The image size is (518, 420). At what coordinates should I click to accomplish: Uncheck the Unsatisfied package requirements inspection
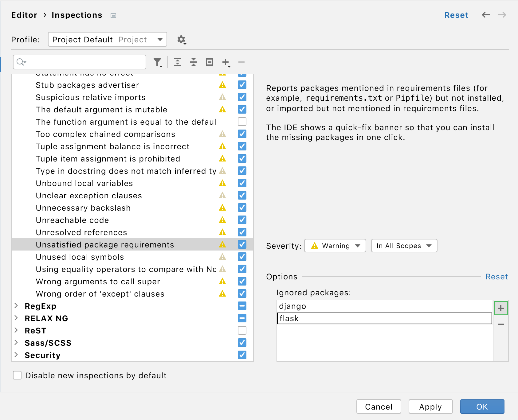pos(242,244)
